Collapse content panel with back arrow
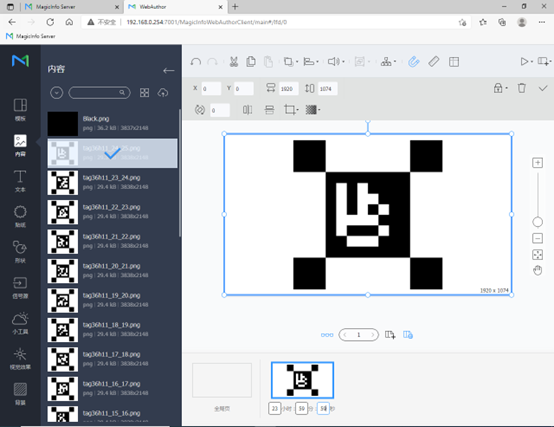The image size is (554, 427). (169, 71)
